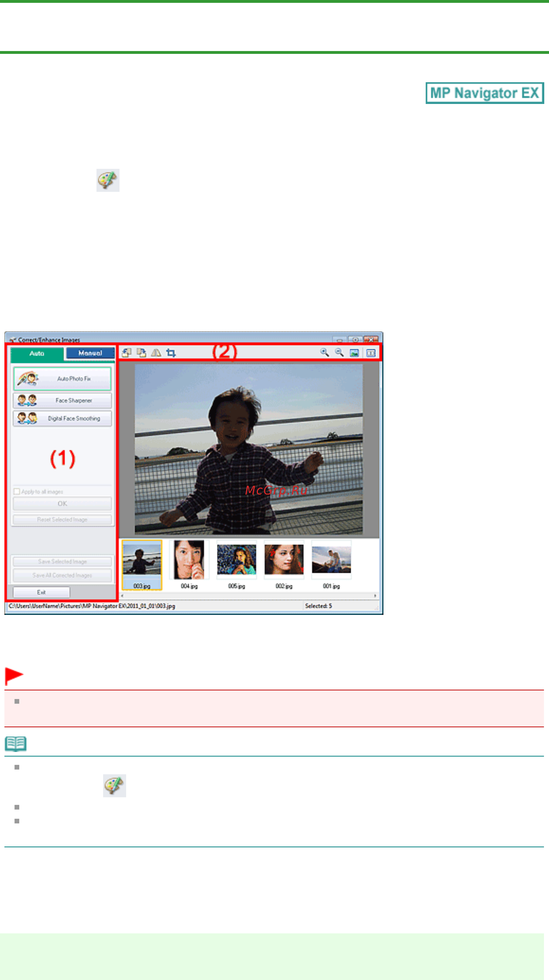The width and height of the screenshot is (549, 980).
Task: Click the Zoom Out magnifier icon
Action: 339,353
